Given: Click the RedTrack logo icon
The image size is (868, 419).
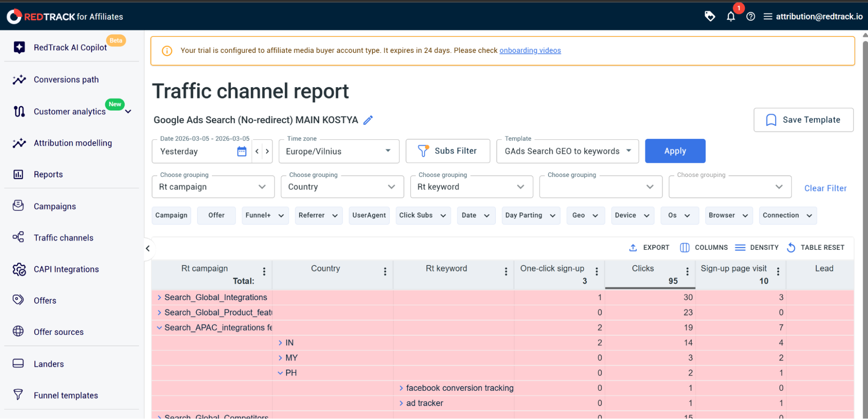Looking at the screenshot, I should coord(14,16).
